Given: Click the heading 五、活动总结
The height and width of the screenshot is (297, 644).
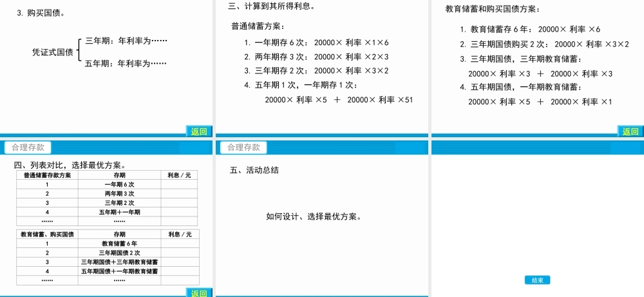Looking at the screenshot, I should [x=254, y=170].
